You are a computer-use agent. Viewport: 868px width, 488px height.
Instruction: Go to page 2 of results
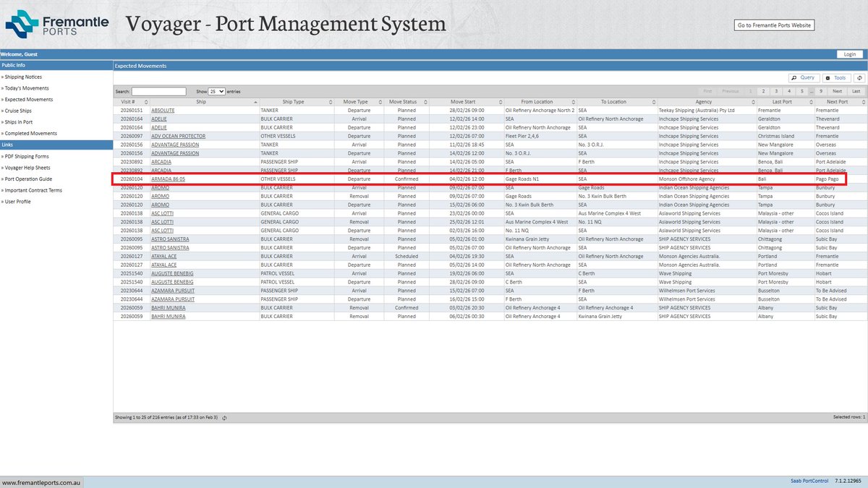click(763, 92)
